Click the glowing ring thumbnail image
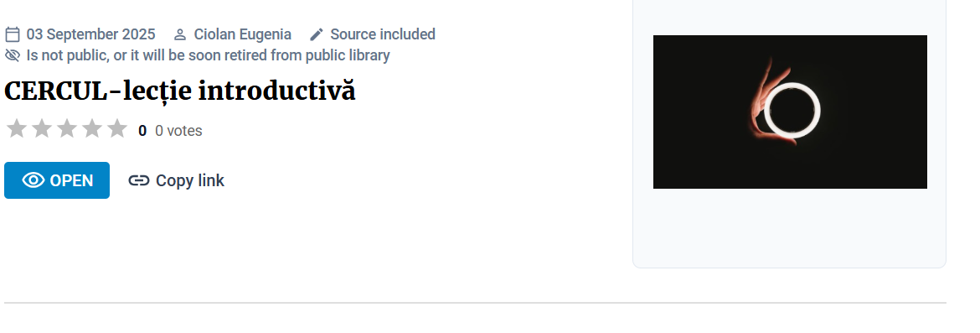 click(x=790, y=112)
